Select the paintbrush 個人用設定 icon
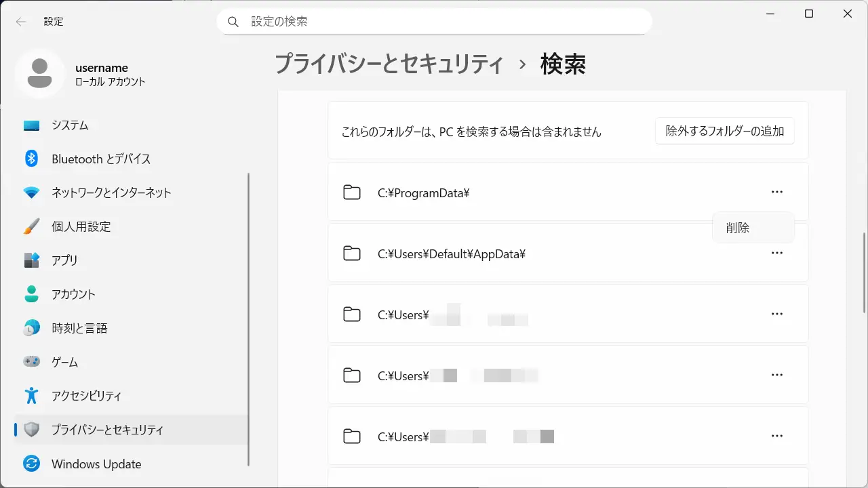 click(32, 226)
